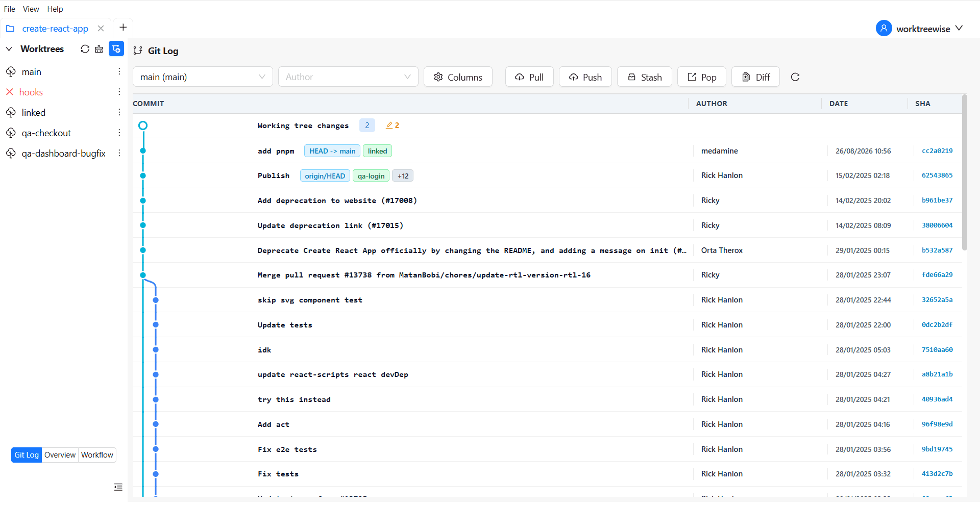Click the 'origin/HEAD' ref badge
Screen dimensions: 980x506
point(325,176)
